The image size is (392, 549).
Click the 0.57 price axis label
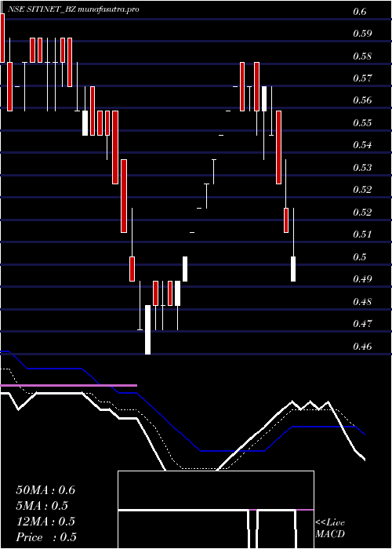click(x=361, y=78)
